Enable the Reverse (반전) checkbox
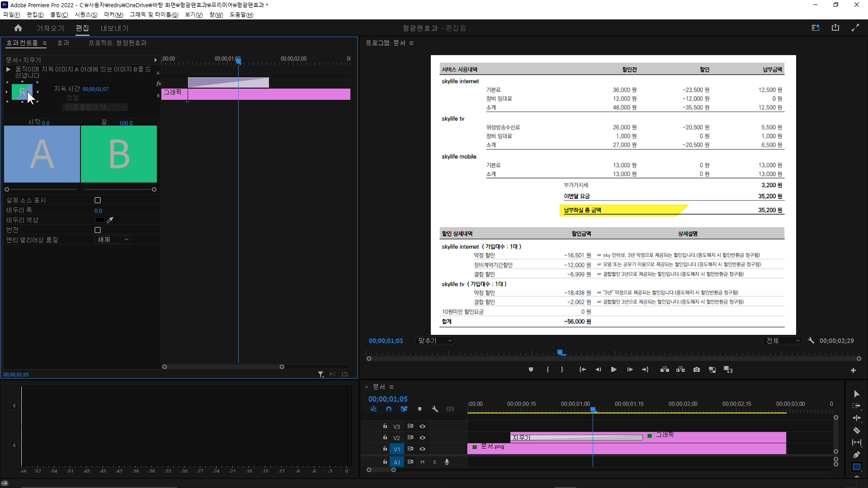 (x=98, y=230)
